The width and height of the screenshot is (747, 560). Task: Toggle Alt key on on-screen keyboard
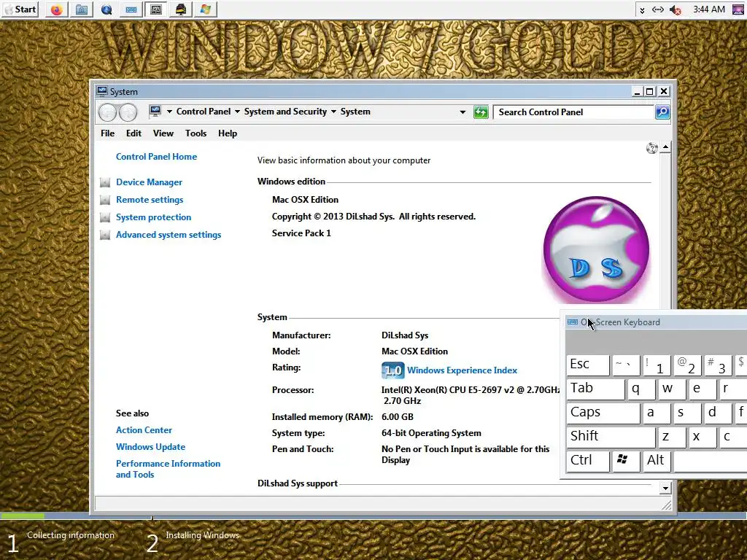click(x=656, y=461)
